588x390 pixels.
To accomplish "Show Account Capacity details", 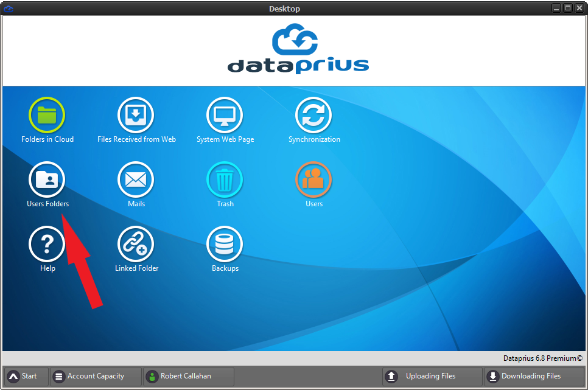I will (x=96, y=376).
